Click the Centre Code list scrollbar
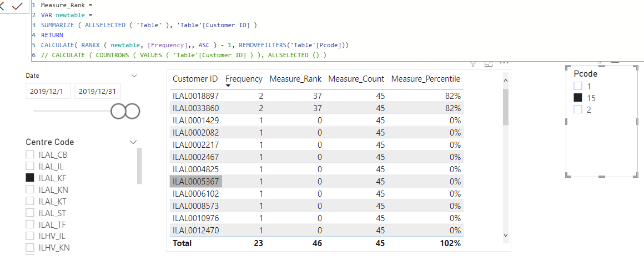644x270 pixels. 139,166
